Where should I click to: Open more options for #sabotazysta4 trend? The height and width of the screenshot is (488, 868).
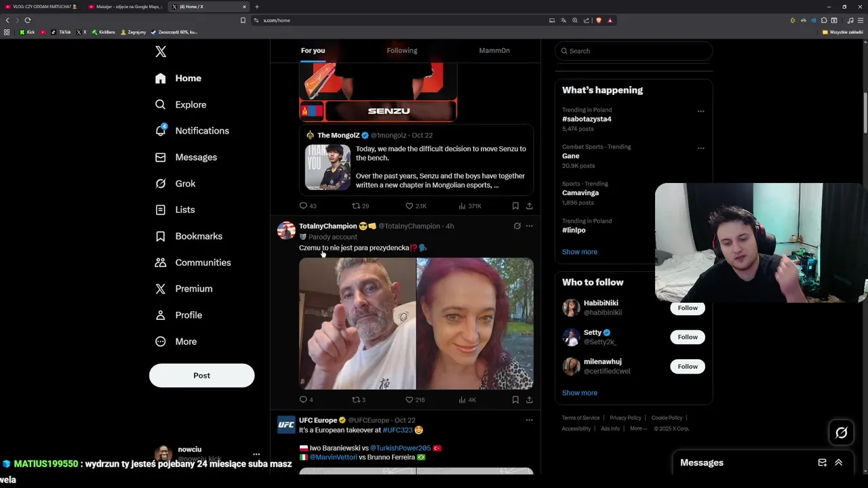701,111
